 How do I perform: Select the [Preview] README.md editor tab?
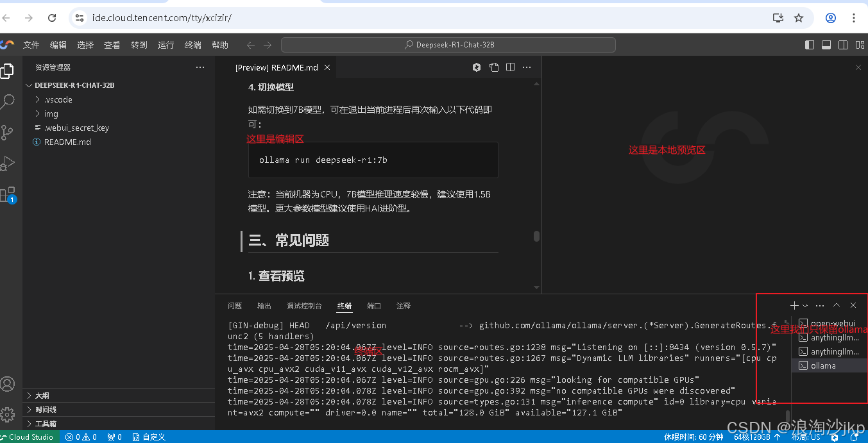point(276,67)
